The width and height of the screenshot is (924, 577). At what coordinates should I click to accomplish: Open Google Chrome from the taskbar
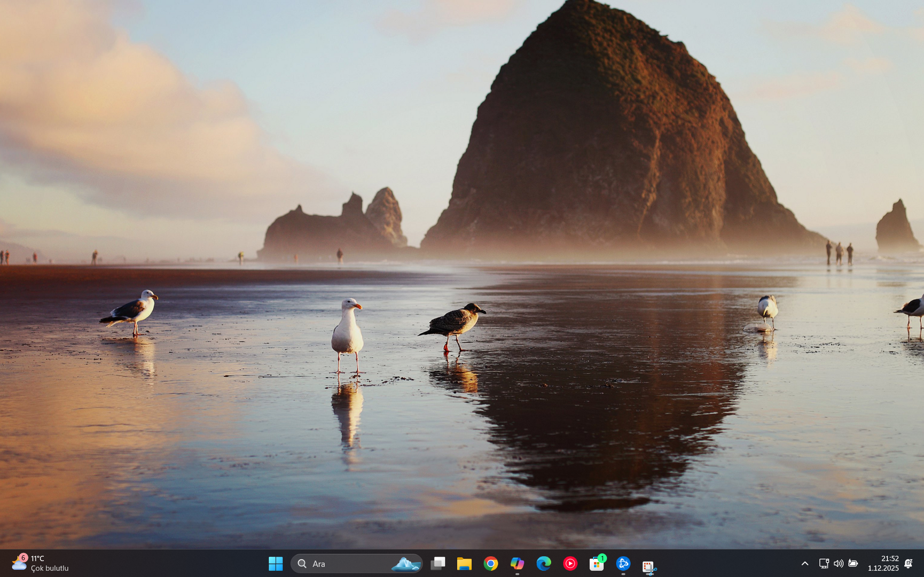[x=491, y=564]
